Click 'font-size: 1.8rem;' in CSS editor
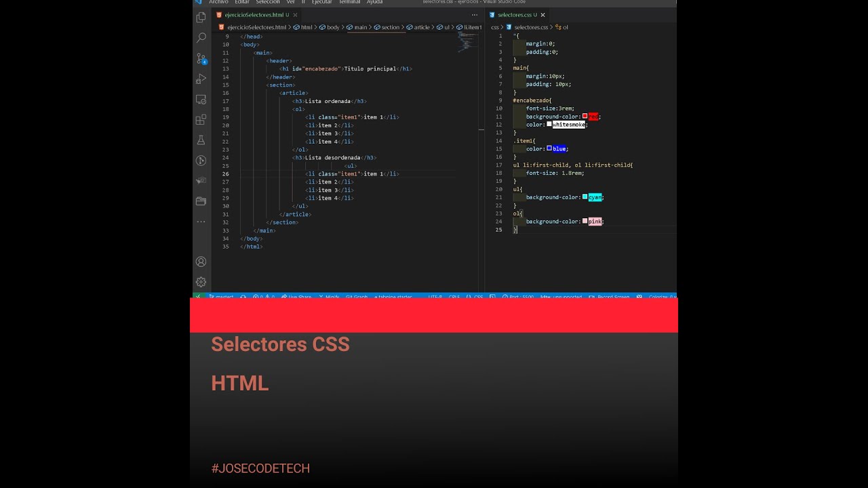The width and height of the screenshot is (868, 488). pyautogui.click(x=555, y=173)
